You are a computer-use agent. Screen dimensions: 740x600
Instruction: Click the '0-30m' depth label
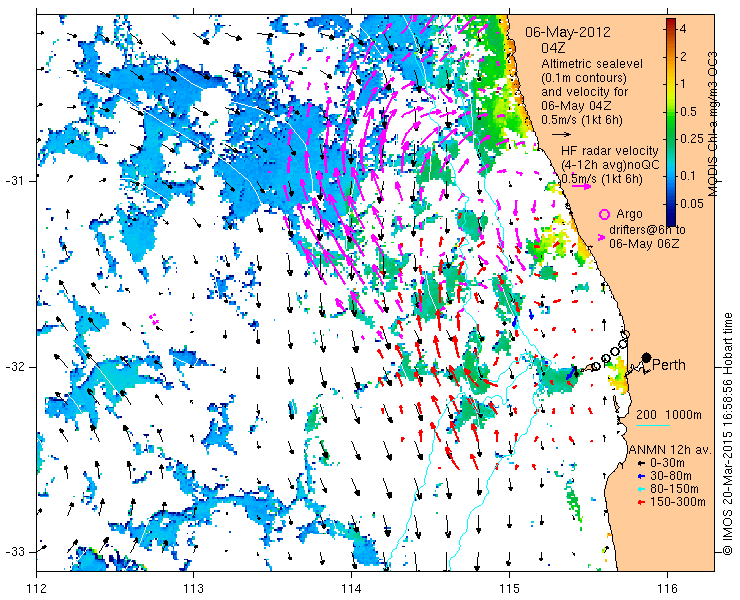click(667, 464)
